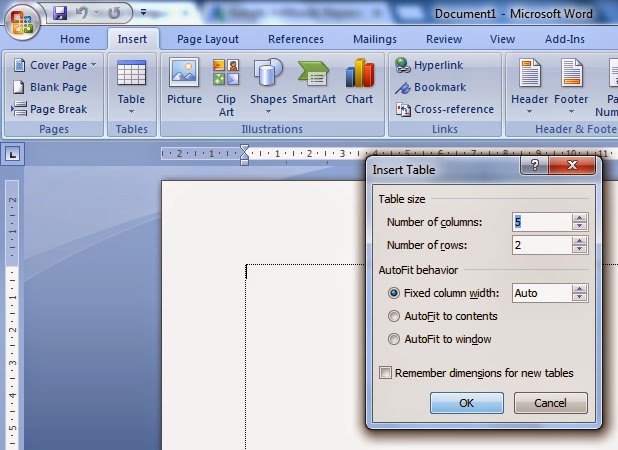Click the Fixed column width Auto field
The image size is (618, 450).
tap(542, 293)
